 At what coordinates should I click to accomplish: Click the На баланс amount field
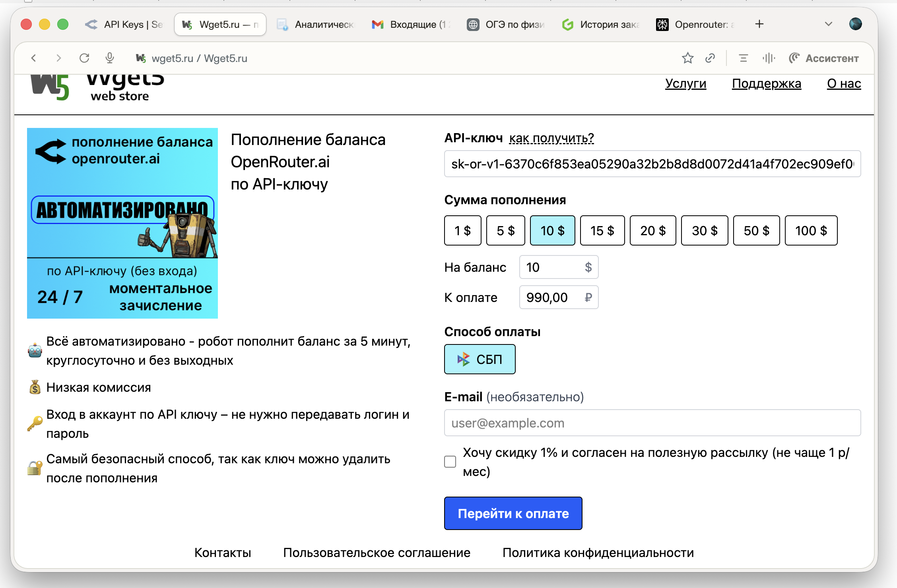[559, 267]
